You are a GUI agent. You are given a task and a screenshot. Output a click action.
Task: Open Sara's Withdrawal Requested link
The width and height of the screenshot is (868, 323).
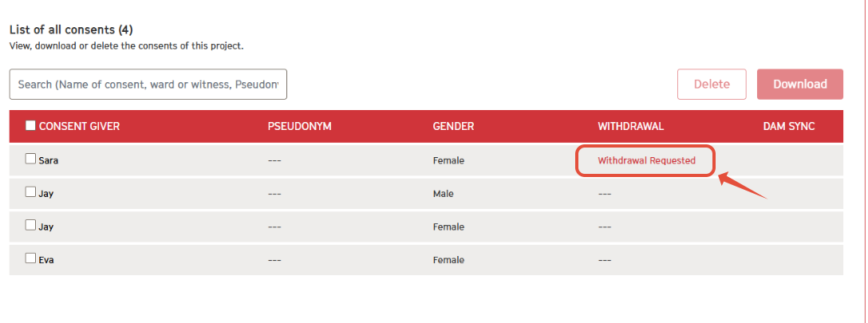[x=646, y=160]
